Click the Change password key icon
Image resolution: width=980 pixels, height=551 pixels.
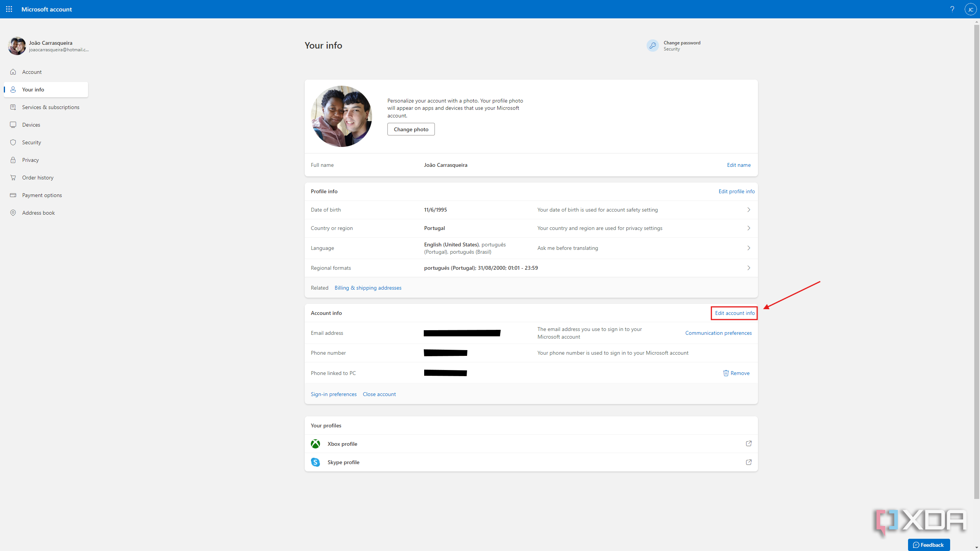[652, 46]
